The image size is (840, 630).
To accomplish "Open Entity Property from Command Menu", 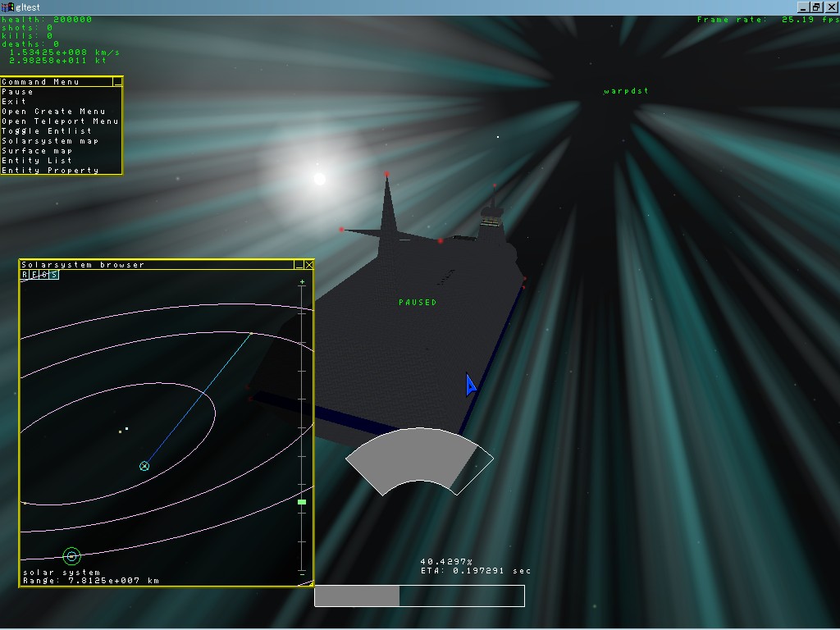I will point(62,171).
